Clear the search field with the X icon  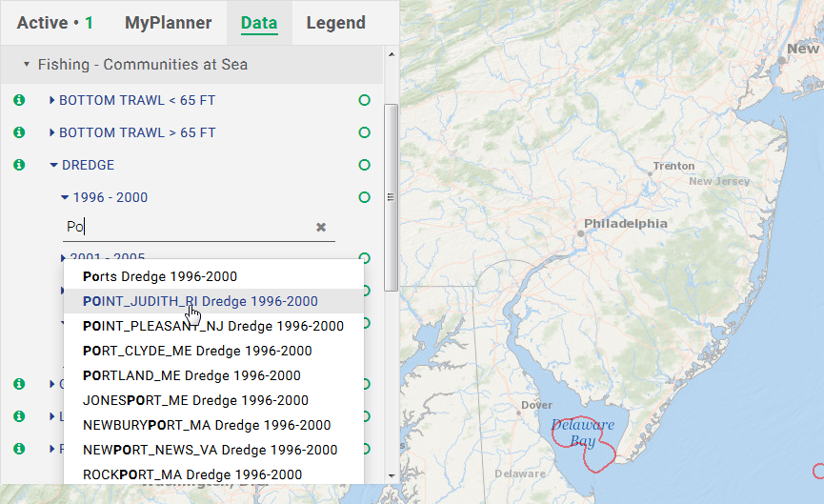tap(321, 227)
